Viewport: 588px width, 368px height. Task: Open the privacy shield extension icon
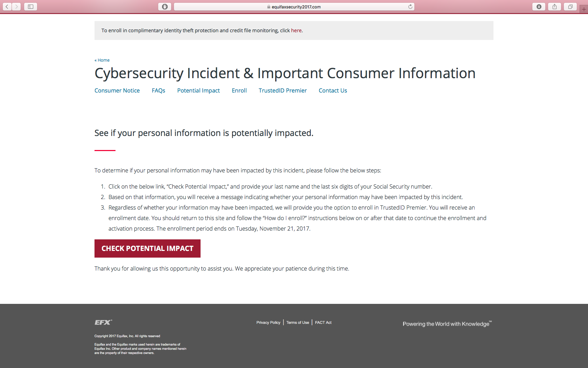[x=165, y=7]
